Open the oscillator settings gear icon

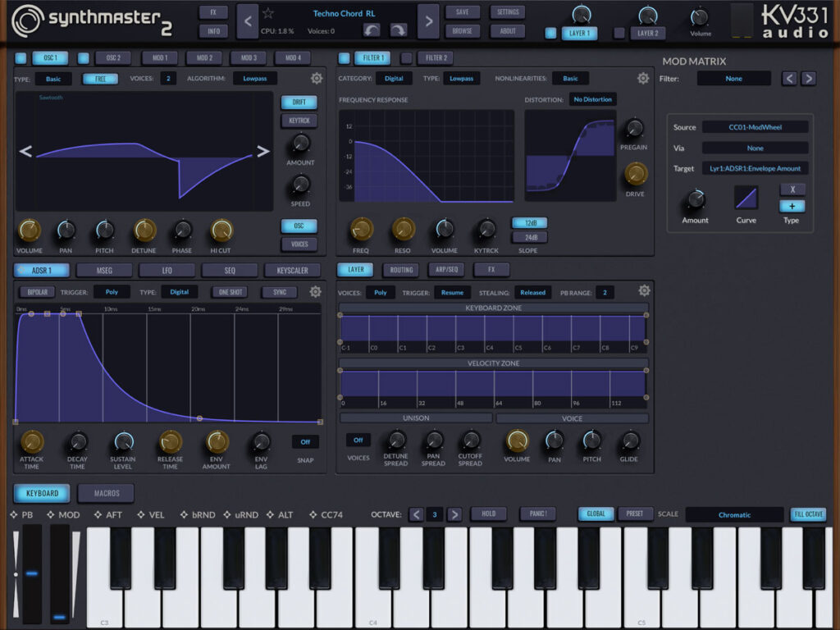click(317, 78)
